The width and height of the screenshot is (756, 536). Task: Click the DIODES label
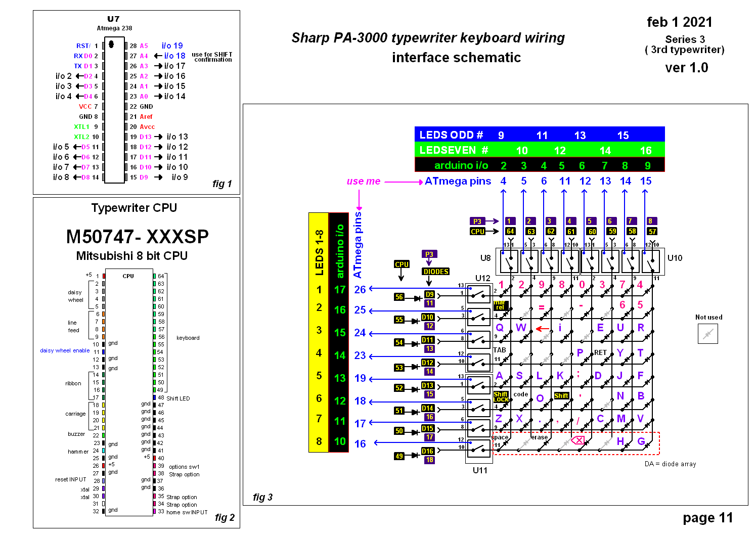pyautogui.click(x=436, y=272)
